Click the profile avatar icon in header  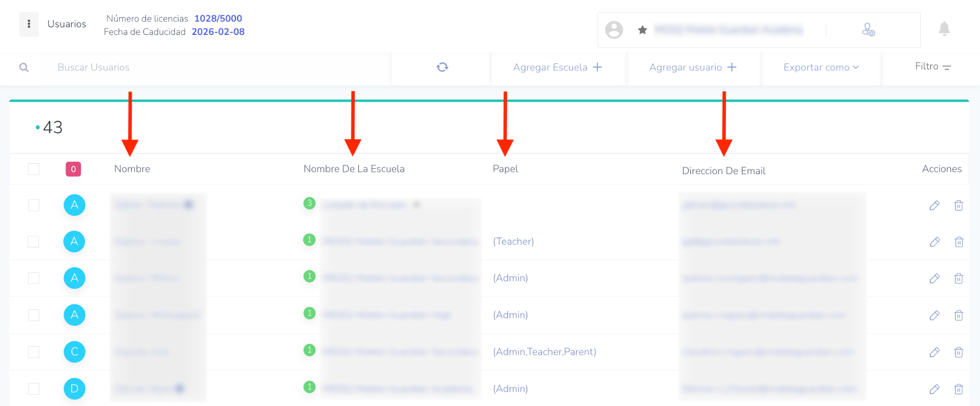coord(614,30)
